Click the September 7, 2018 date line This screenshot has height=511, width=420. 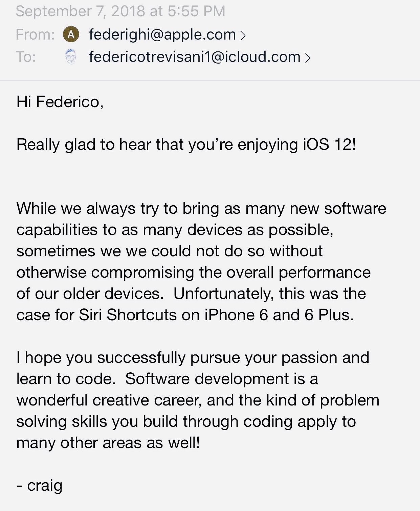(120, 11)
